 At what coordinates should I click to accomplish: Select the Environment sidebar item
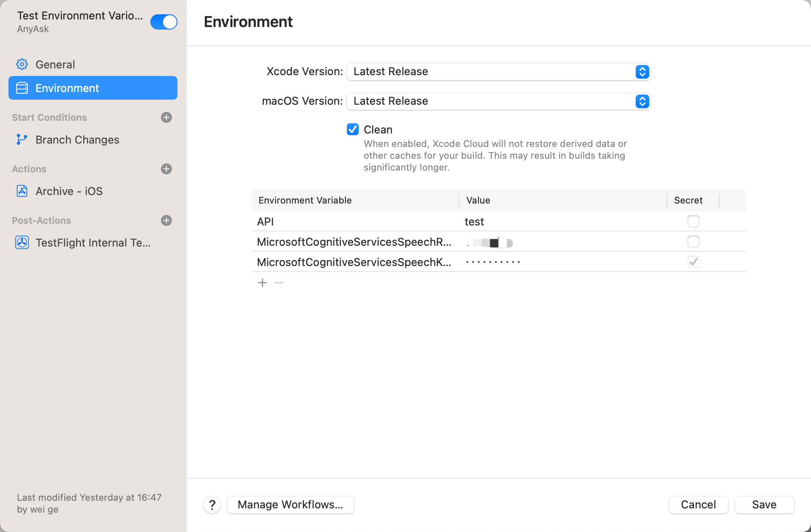93,88
